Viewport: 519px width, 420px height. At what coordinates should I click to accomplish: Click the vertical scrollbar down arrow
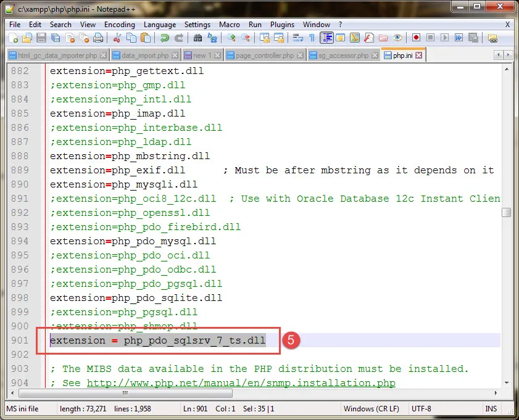tap(507, 382)
